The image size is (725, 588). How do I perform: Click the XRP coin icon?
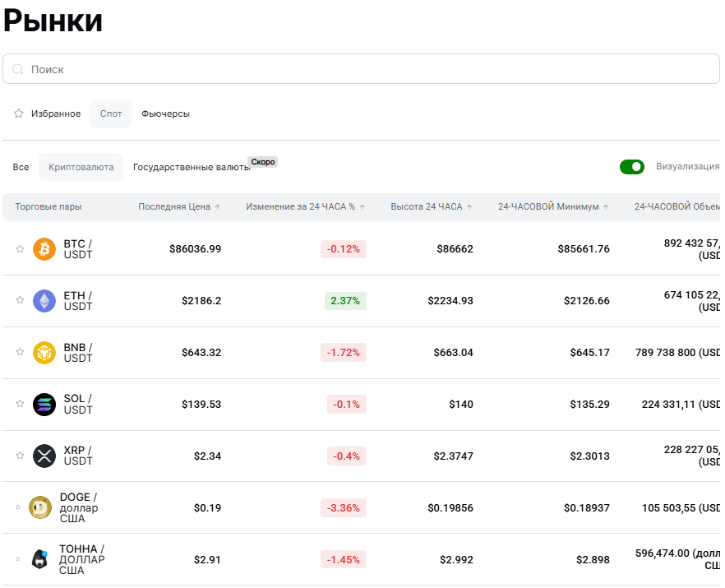click(x=44, y=456)
